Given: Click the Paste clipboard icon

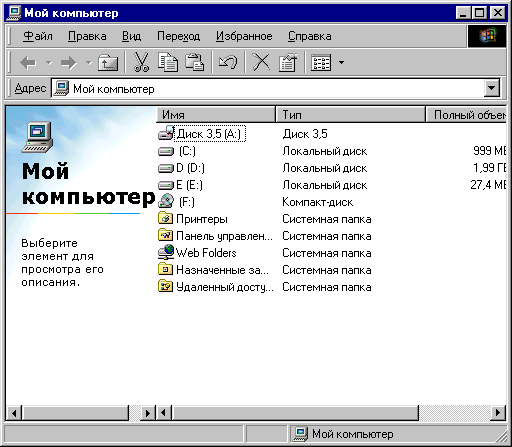Looking at the screenshot, I should [195, 62].
